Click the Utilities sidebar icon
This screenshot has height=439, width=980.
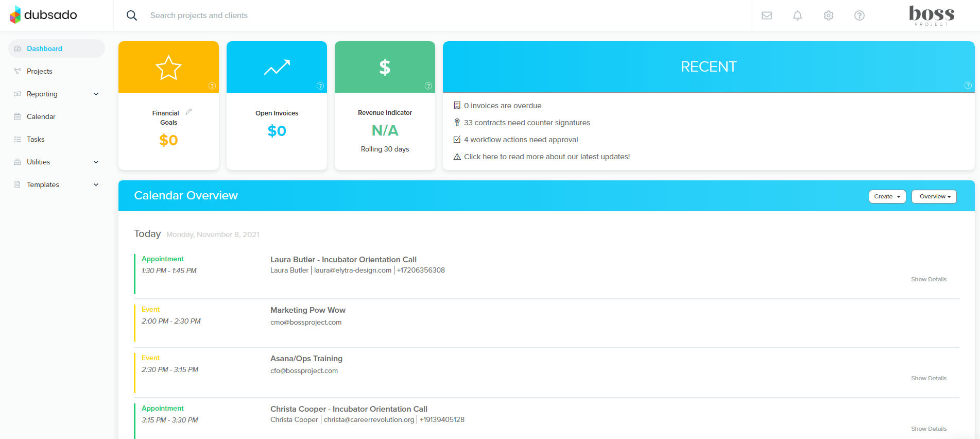(x=18, y=162)
